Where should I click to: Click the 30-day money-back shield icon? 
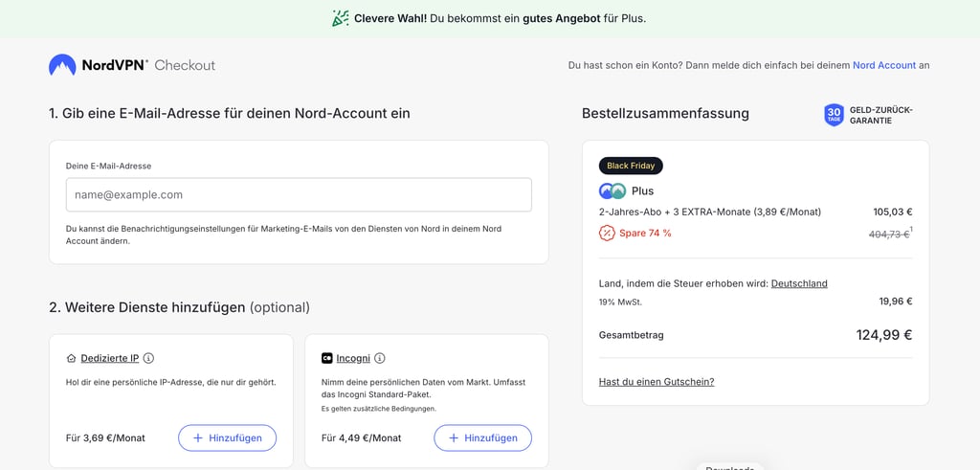(x=834, y=116)
